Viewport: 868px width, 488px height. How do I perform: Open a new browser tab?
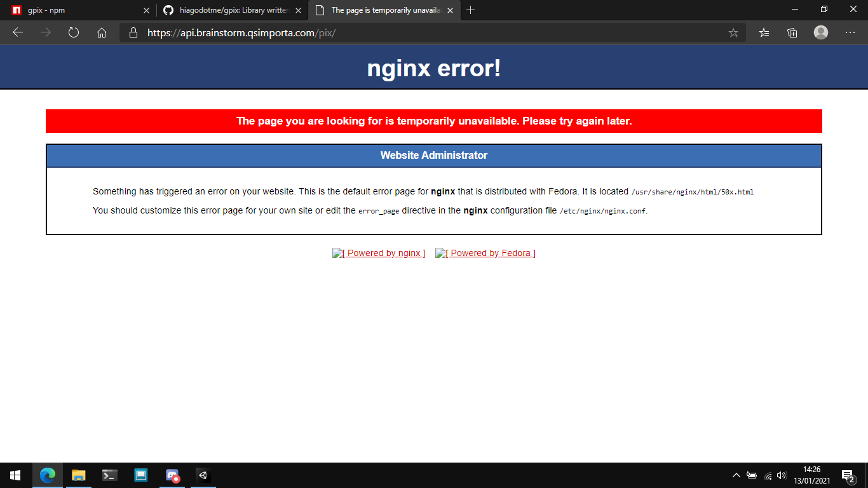(x=470, y=10)
